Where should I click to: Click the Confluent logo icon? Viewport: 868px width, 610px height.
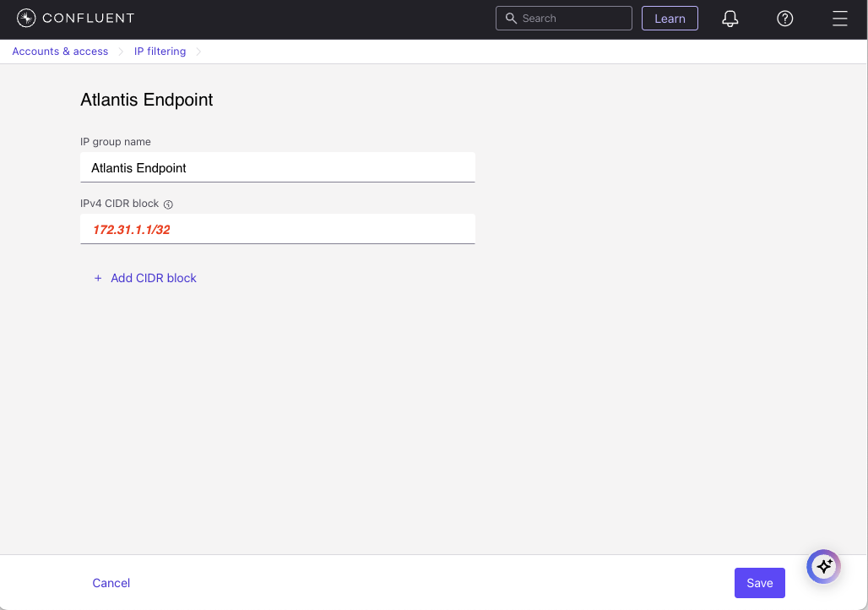click(x=26, y=19)
